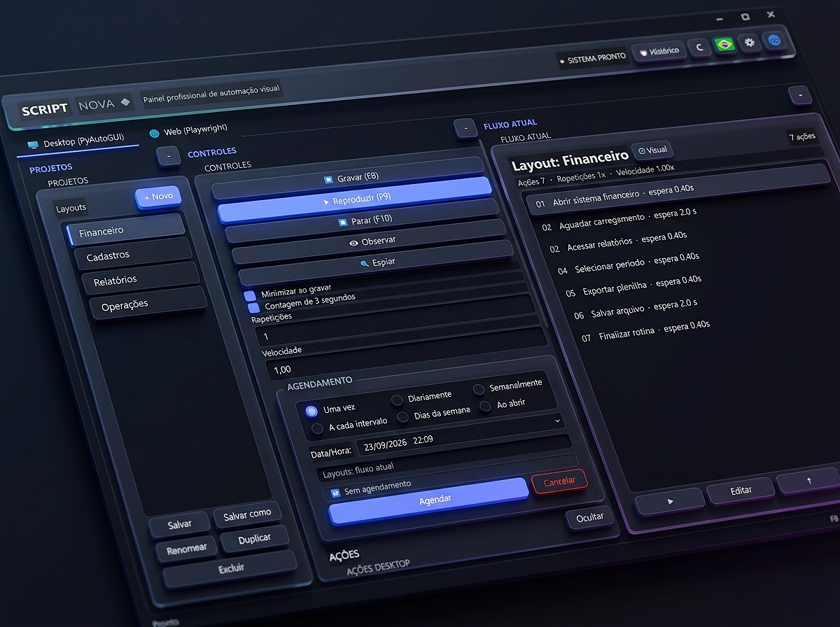Select the Diariamente radio option
This screenshot has width=840, height=627.
pos(397,400)
